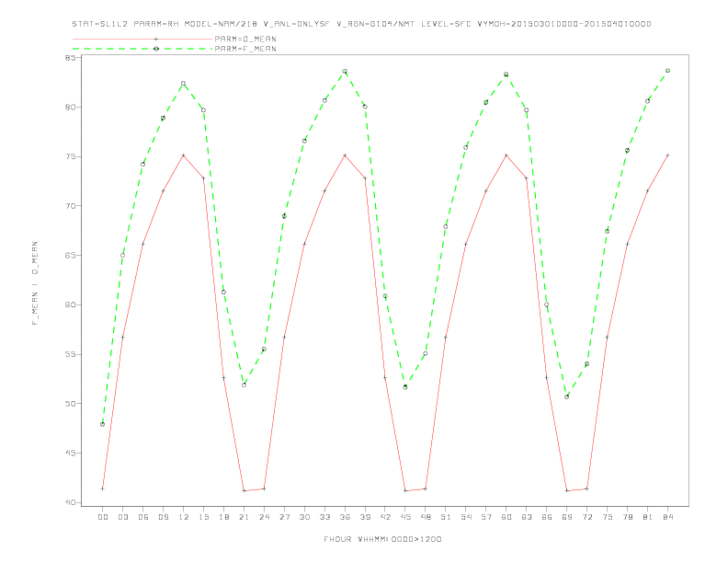
Task: Click the 'FHOUR VHHMM: 0000>1200' axis label
Action: (382, 539)
